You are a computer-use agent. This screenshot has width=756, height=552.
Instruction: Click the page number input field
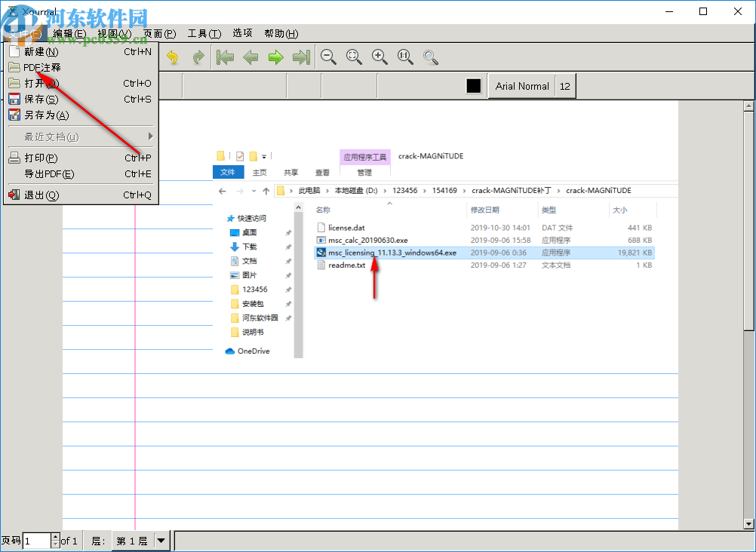point(36,541)
